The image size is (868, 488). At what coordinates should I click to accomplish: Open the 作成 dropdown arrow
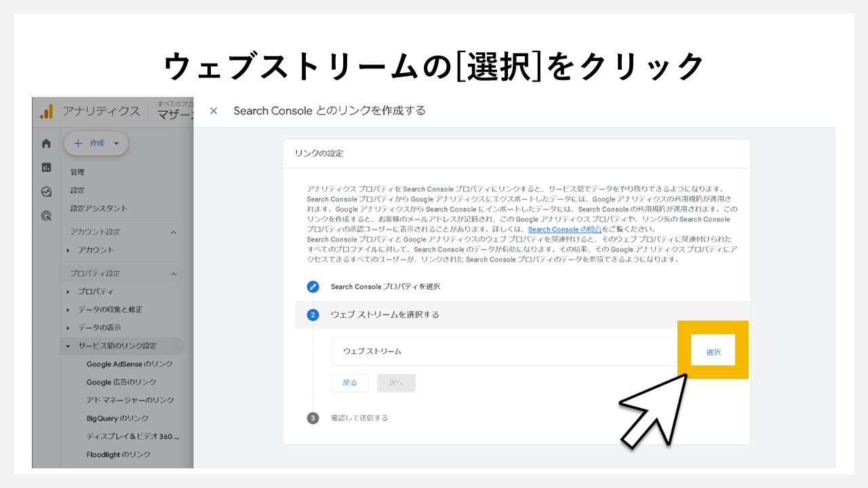[x=115, y=144]
